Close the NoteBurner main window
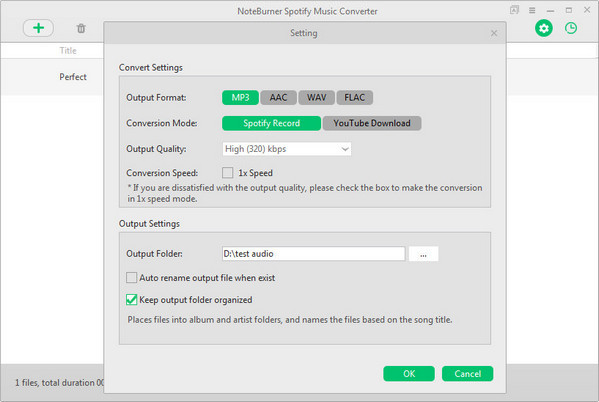Screen dimensions: 599x402 point(587,10)
